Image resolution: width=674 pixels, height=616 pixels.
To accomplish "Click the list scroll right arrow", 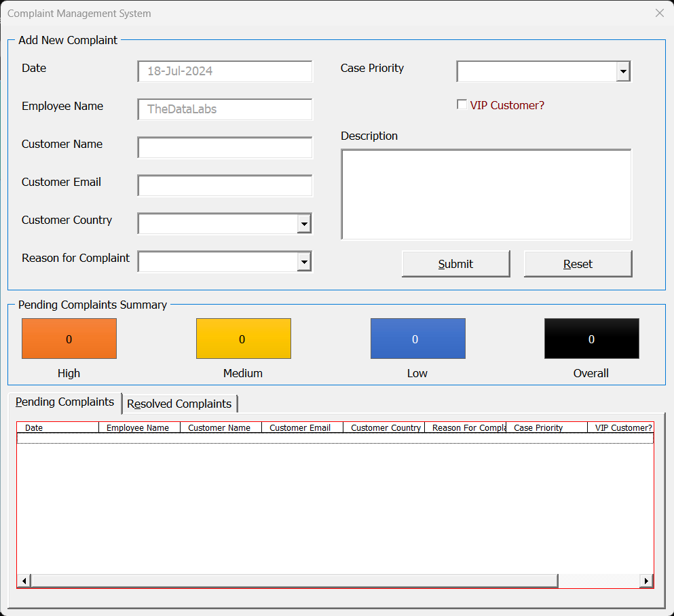I will click(646, 581).
